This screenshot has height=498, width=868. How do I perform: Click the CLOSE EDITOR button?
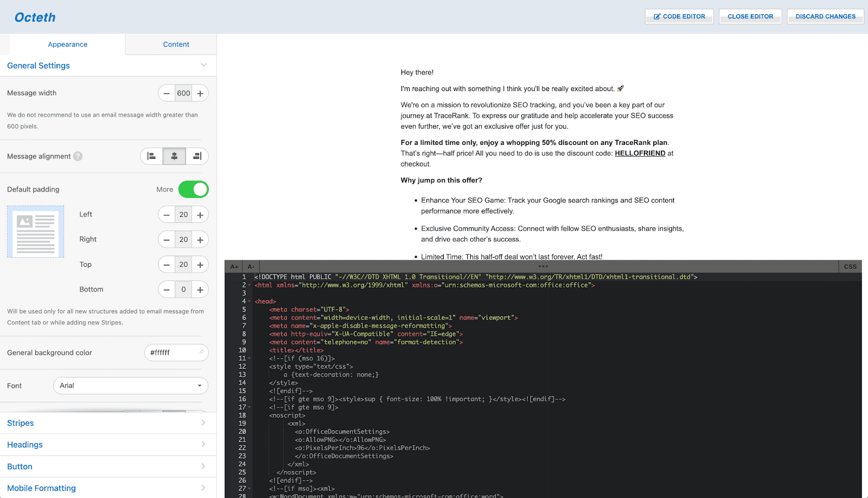pos(750,16)
